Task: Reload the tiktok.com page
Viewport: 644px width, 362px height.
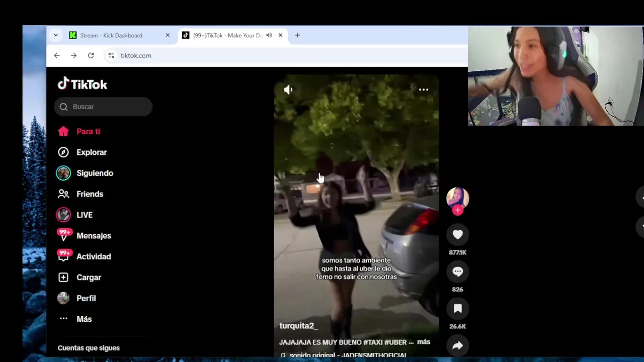Action: [91, 55]
